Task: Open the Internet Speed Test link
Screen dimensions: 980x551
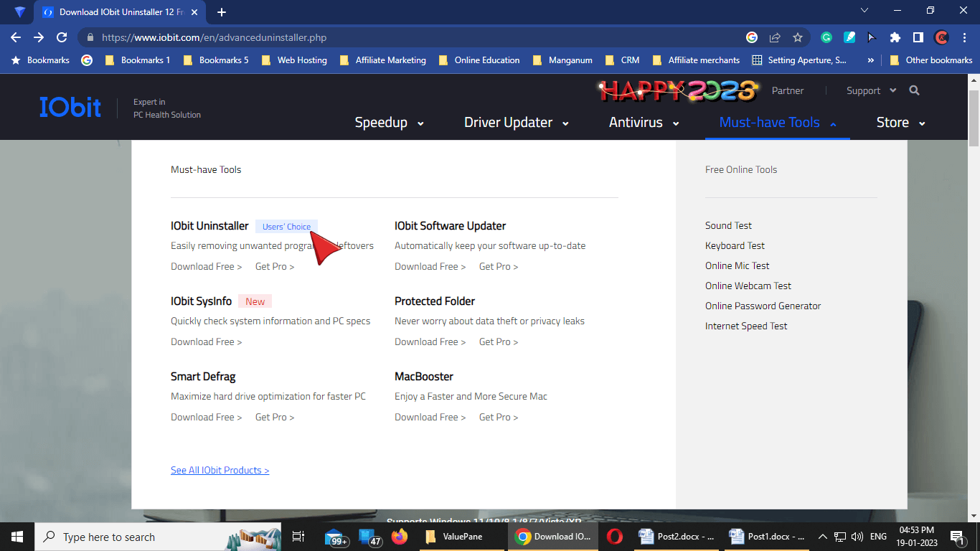Action: [746, 326]
